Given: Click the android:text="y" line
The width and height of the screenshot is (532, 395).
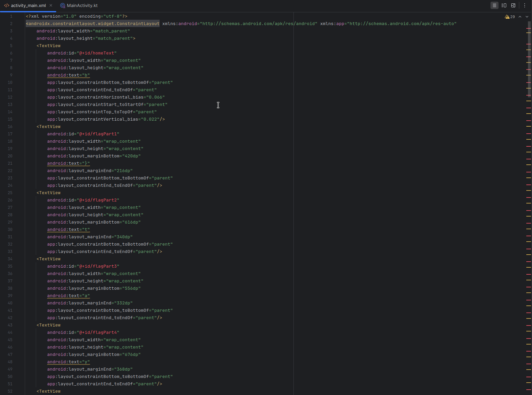Looking at the screenshot, I should point(69,362).
